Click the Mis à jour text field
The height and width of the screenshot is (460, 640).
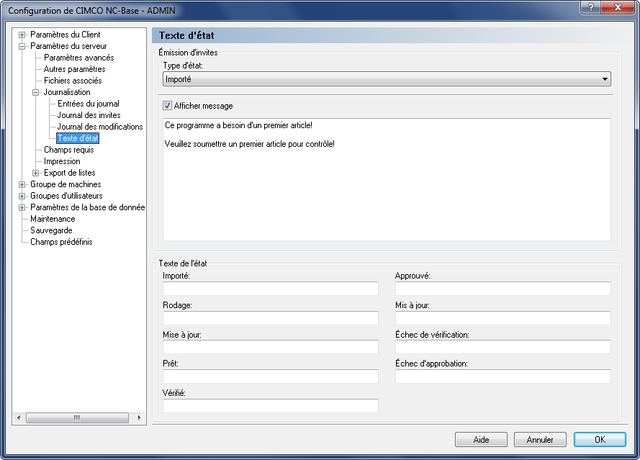503,318
